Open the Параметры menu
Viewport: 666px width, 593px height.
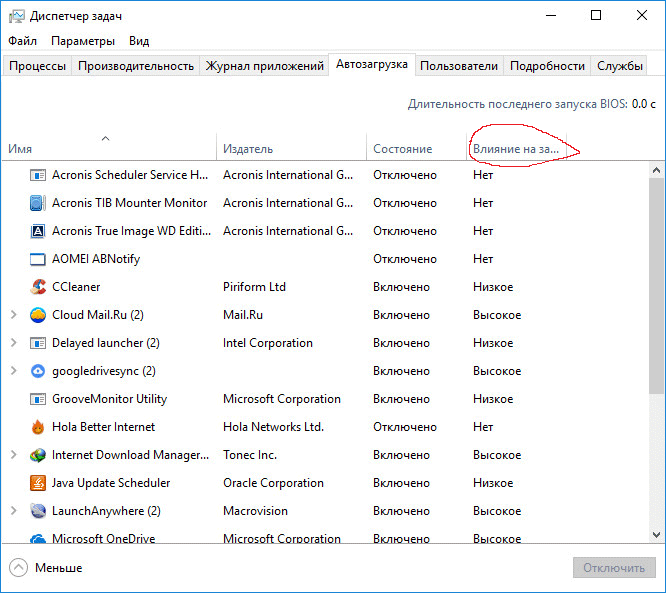point(83,41)
